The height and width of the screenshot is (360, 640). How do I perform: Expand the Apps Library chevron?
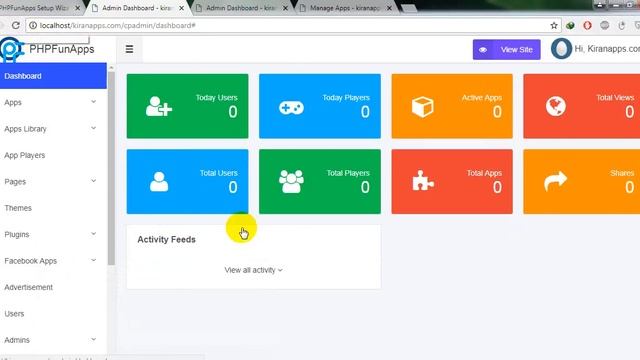93,128
